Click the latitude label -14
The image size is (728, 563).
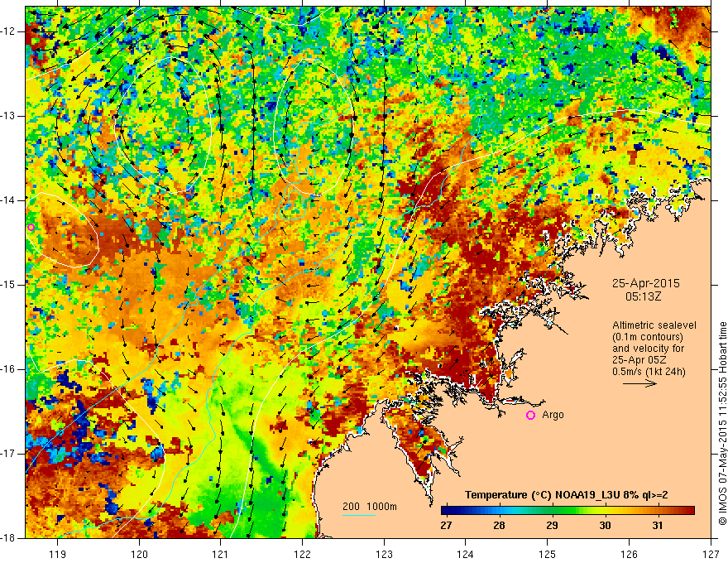pyautogui.click(x=8, y=200)
